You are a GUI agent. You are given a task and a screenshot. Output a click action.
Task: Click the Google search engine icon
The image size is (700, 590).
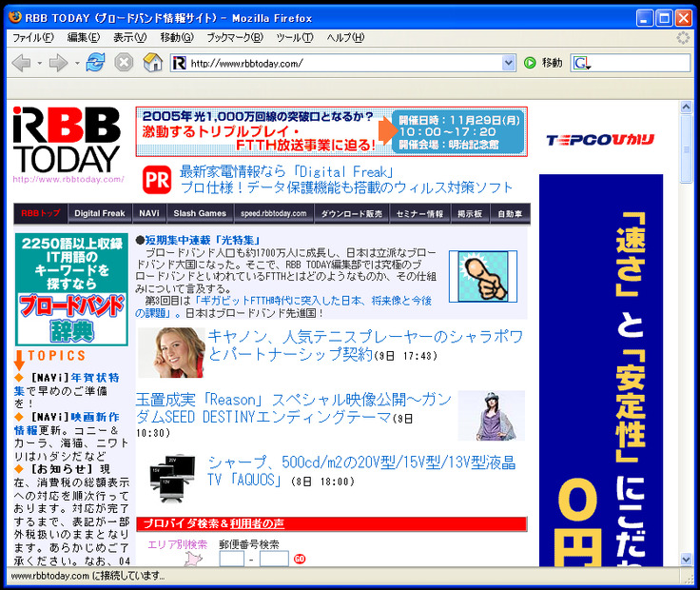point(582,63)
